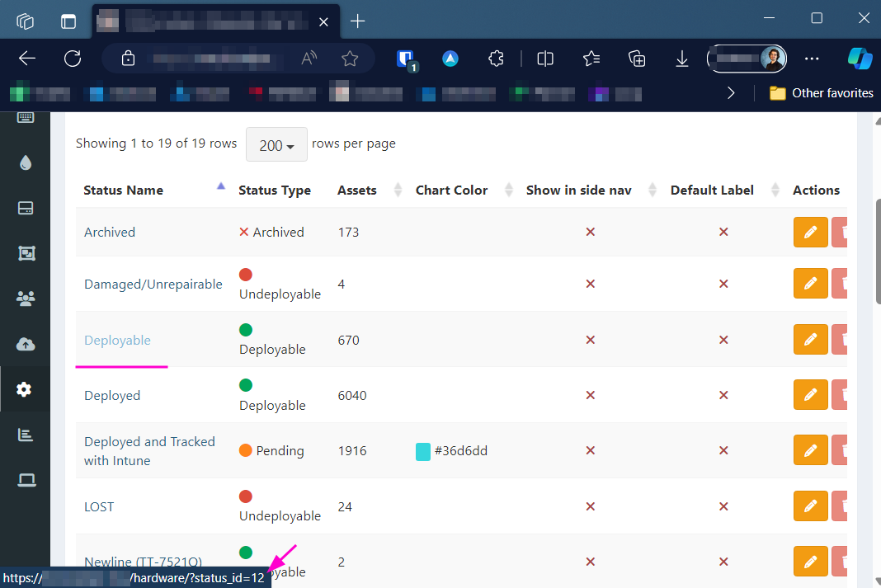Open the Assets keyboard icon in sidebar

[x=25, y=116]
